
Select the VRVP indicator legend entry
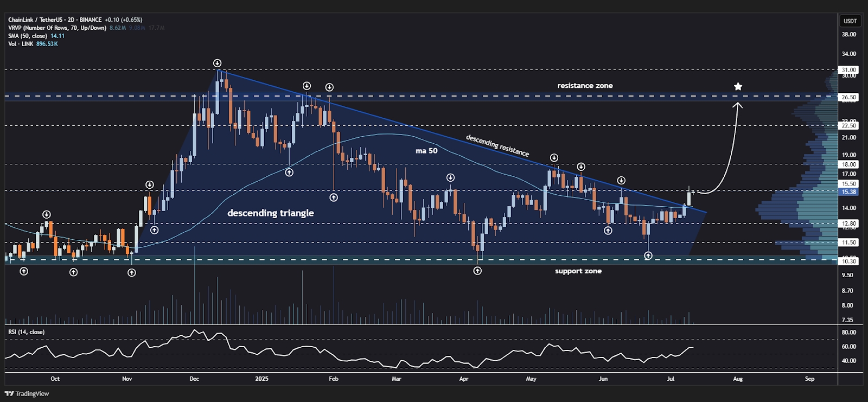pyautogui.click(x=57, y=28)
